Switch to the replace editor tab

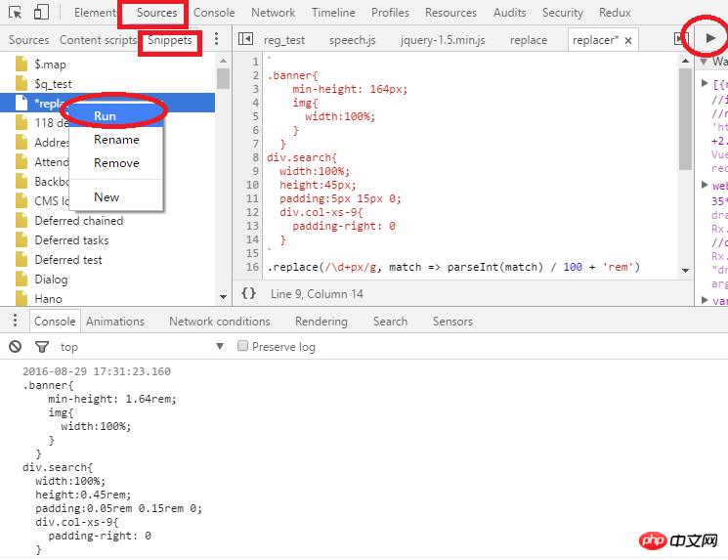[529, 40]
